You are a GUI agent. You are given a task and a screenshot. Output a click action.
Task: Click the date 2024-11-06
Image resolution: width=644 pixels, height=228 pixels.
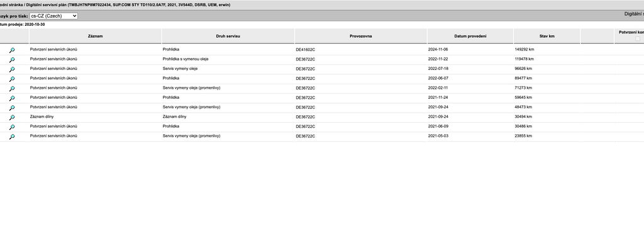coord(438,49)
